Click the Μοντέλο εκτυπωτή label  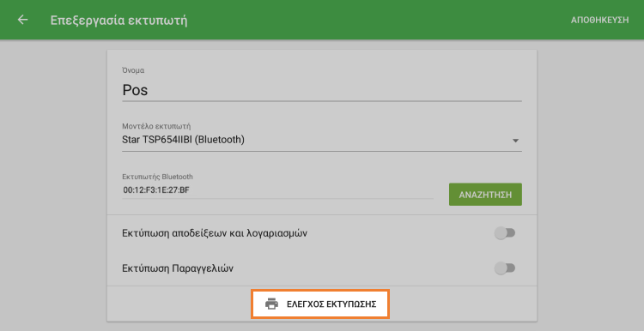(x=156, y=126)
